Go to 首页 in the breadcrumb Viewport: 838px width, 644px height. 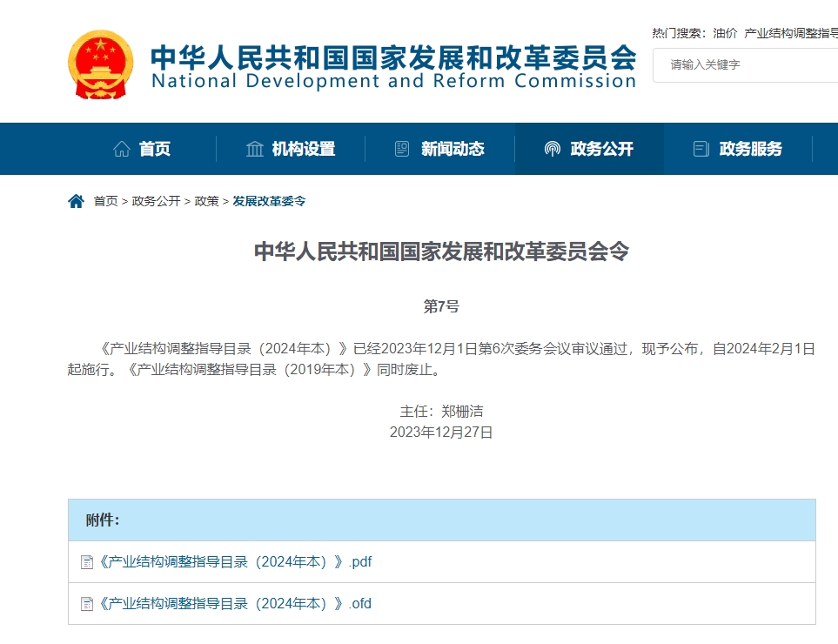point(105,201)
